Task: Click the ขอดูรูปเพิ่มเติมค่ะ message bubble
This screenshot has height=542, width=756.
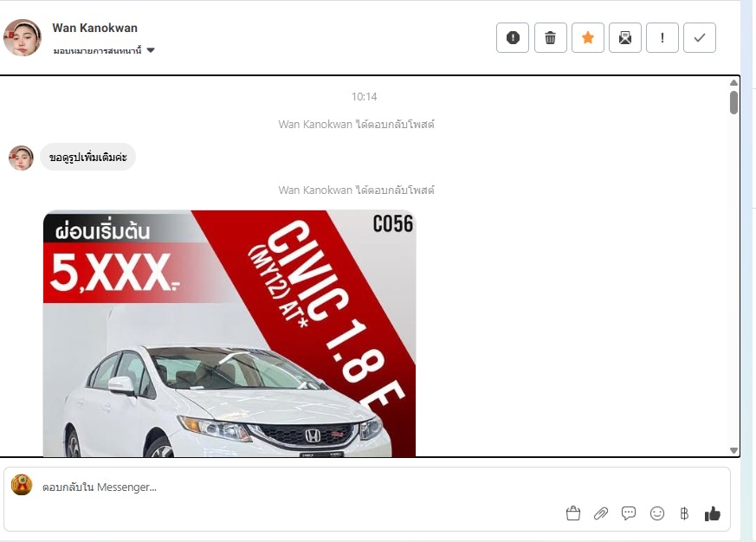Action: tap(87, 157)
